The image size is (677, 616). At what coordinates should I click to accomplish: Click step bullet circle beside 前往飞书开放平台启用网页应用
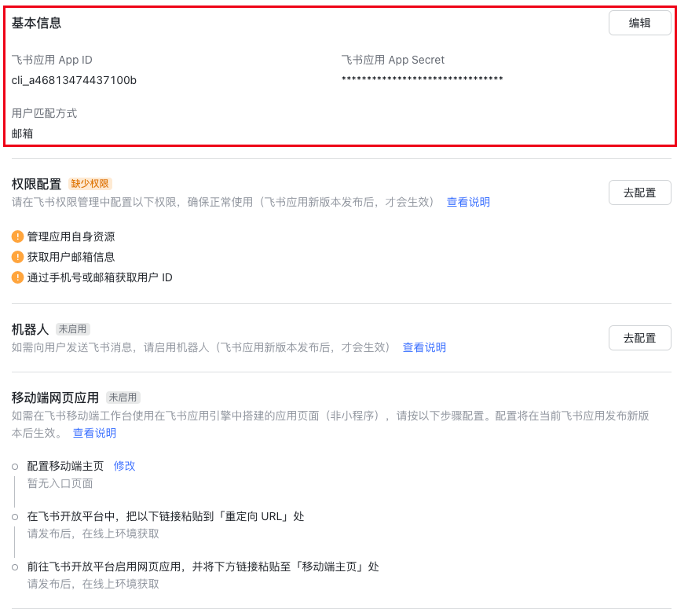coord(15,567)
